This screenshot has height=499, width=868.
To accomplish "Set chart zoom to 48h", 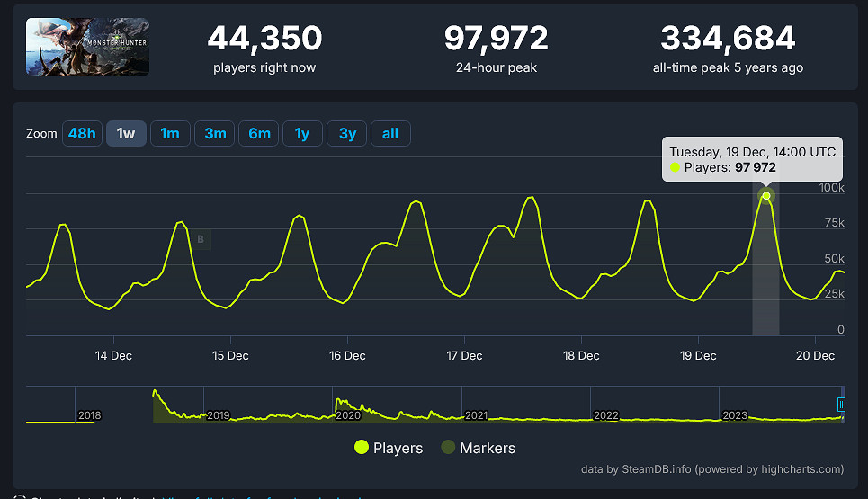I will [x=81, y=134].
